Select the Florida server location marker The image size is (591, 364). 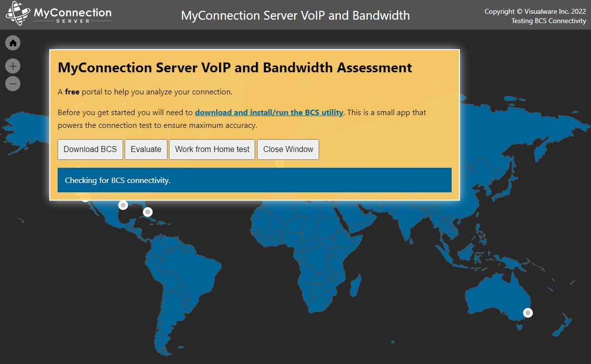[147, 212]
